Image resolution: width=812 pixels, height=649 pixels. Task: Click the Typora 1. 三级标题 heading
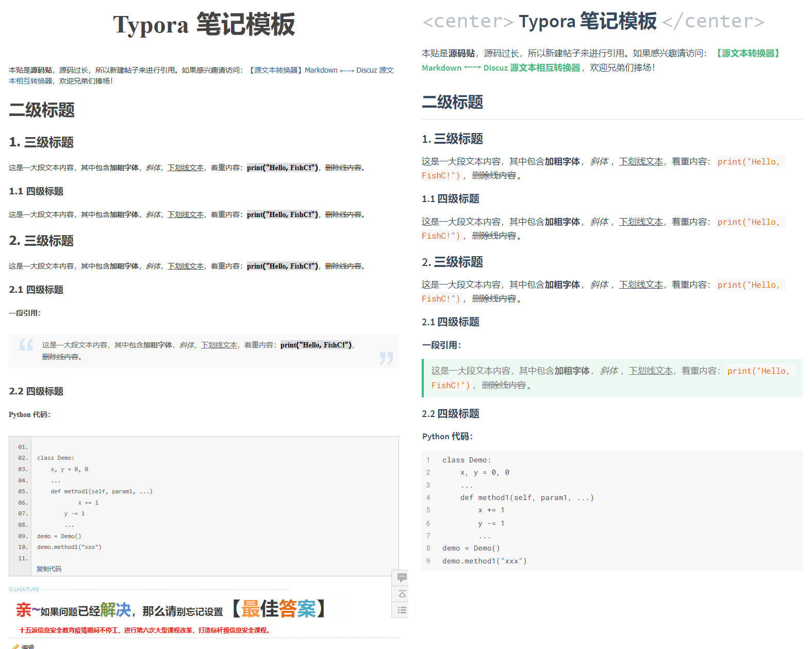pyautogui.click(x=452, y=139)
